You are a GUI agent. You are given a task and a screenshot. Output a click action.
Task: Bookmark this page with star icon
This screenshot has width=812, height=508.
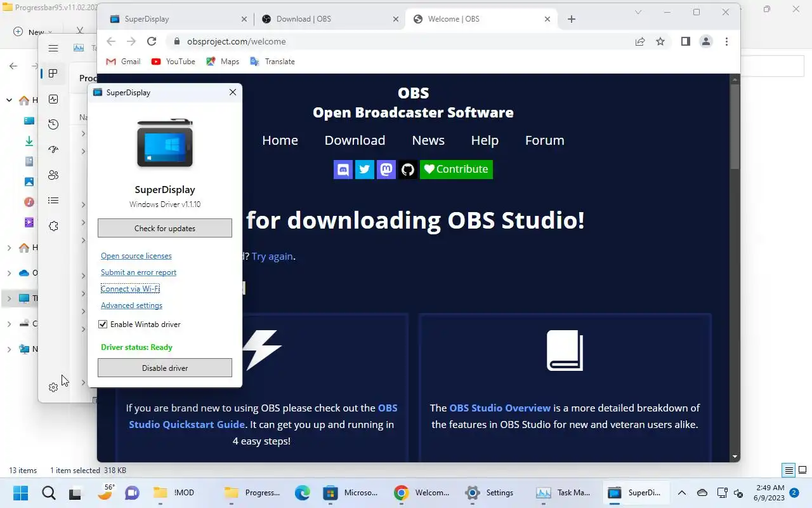click(660, 41)
